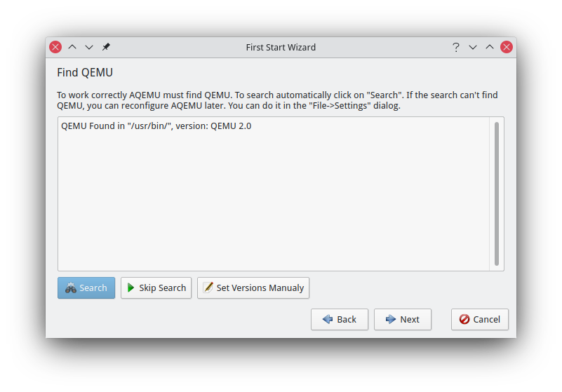Click the First Start Wizard title bar
This screenshot has width=562, height=392.
[x=281, y=47]
